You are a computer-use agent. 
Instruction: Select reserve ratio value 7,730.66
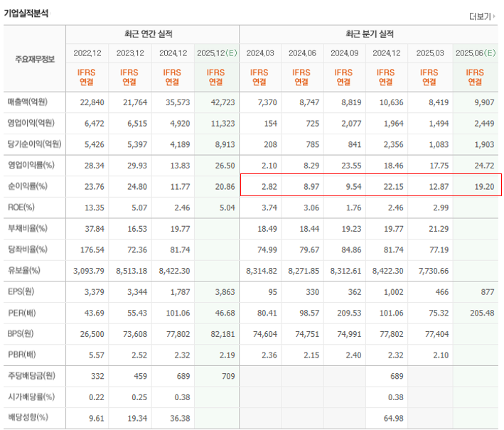(434, 272)
